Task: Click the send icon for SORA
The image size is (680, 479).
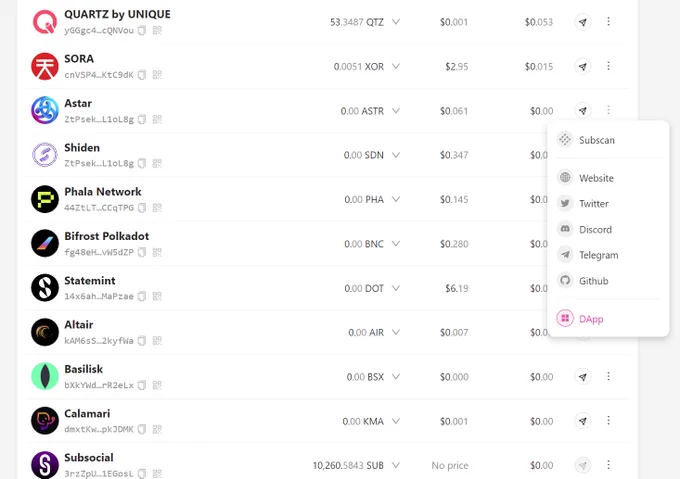Action: point(583,66)
